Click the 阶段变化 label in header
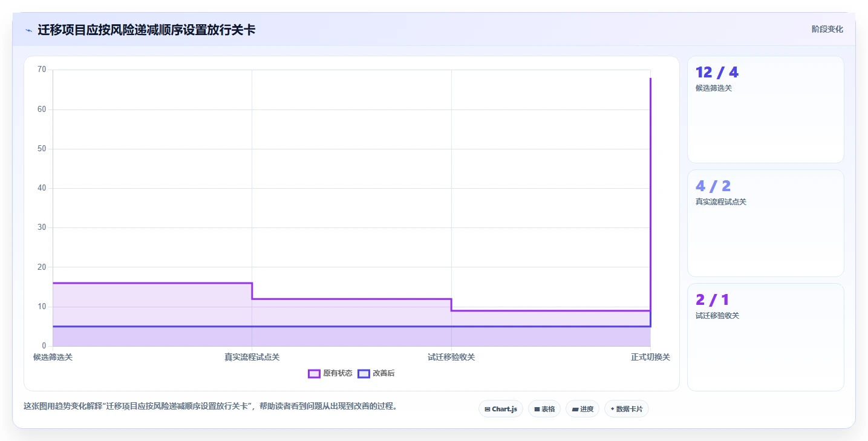Viewport: 868px width, 441px height. click(x=827, y=29)
